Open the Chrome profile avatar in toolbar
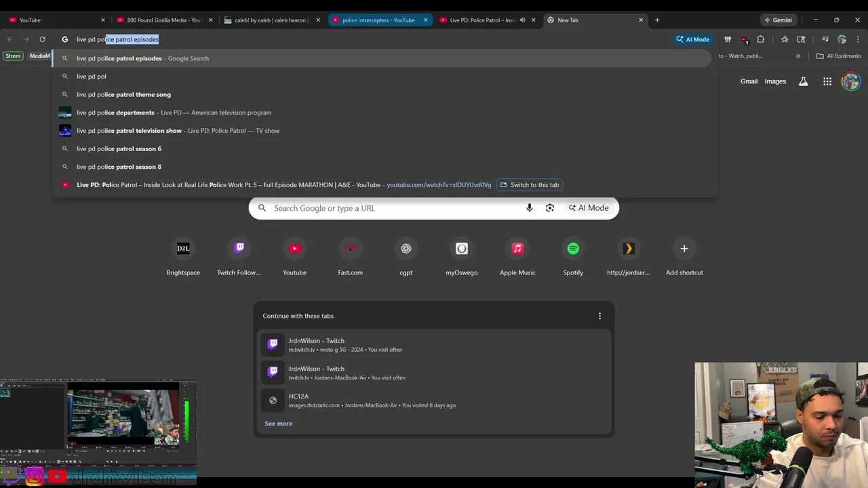This screenshot has height=488, width=868. (842, 39)
